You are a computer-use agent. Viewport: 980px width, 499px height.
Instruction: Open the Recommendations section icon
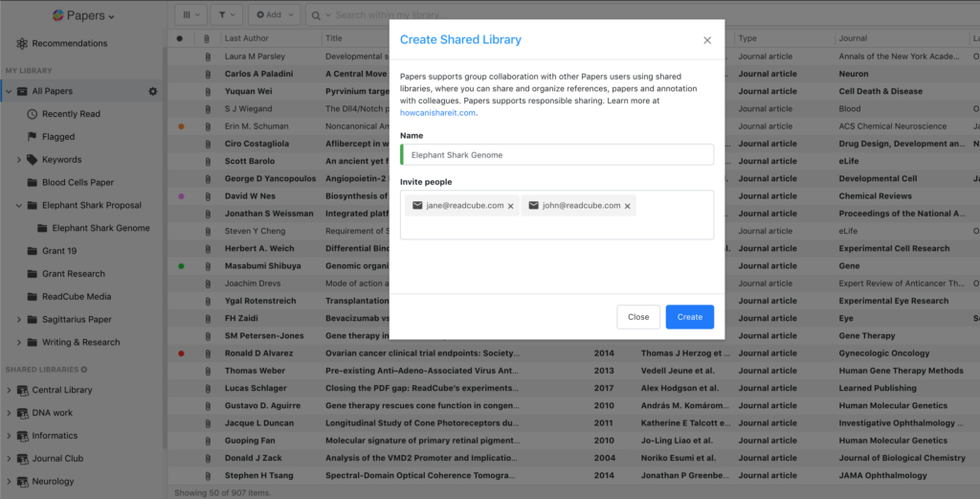point(22,43)
